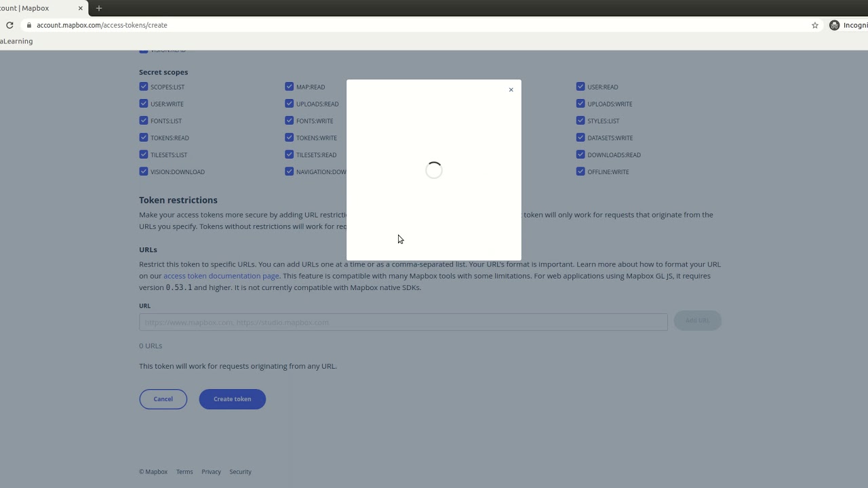Screen dimensions: 868x488
Task: Toggle the NAVIGATION:DOWNLOAD checkbox
Action: (x=290, y=171)
